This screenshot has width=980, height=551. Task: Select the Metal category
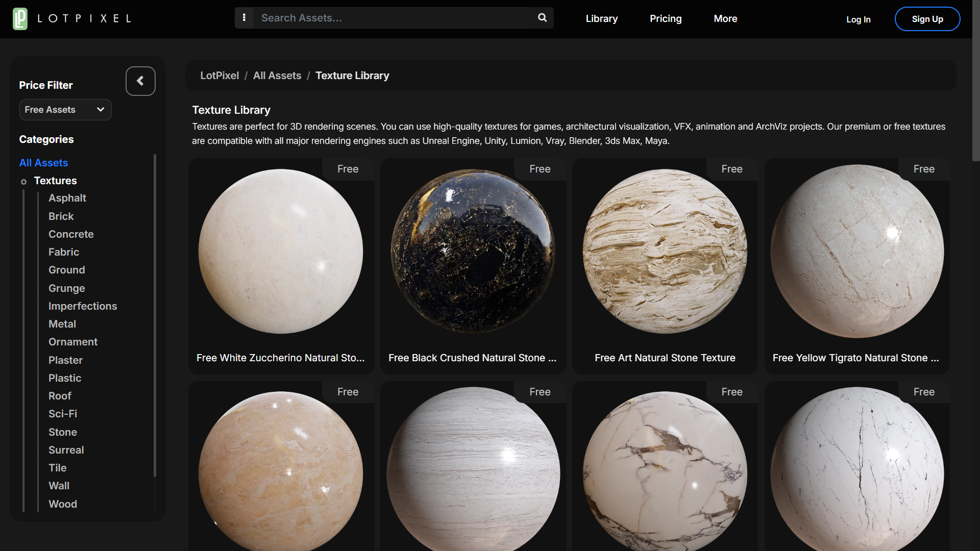[x=62, y=324]
